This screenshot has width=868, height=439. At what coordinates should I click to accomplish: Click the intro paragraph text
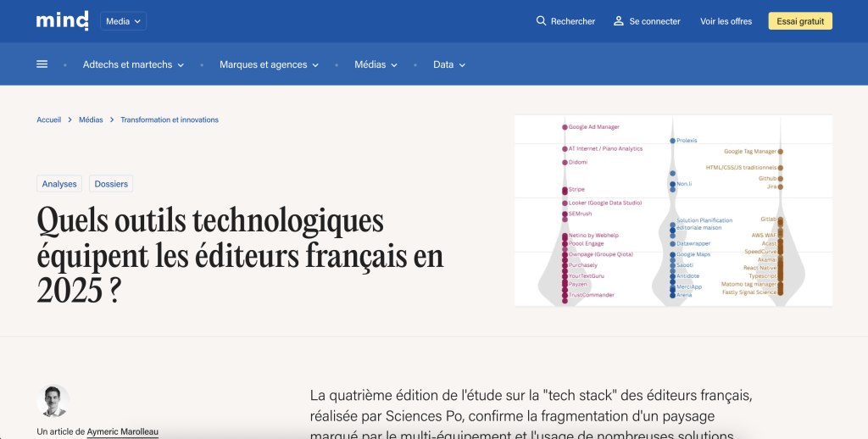531,415
